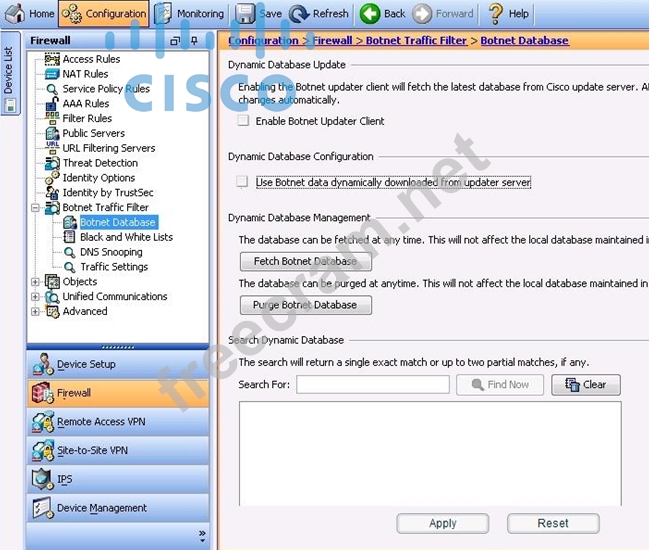Toggle Use Botnet data dynamically downloaded checkbox
The width and height of the screenshot is (649, 550).
[243, 182]
